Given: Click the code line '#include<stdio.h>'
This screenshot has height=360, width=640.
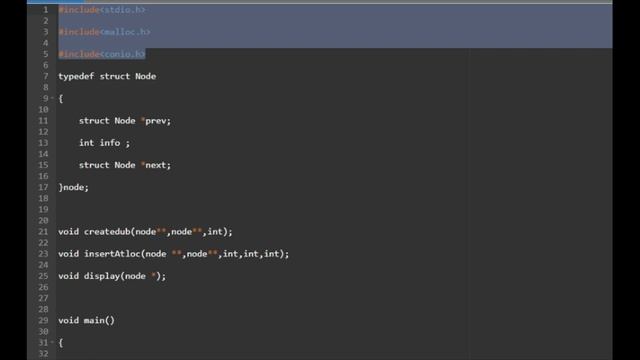Looking at the screenshot, I should coord(102,10).
